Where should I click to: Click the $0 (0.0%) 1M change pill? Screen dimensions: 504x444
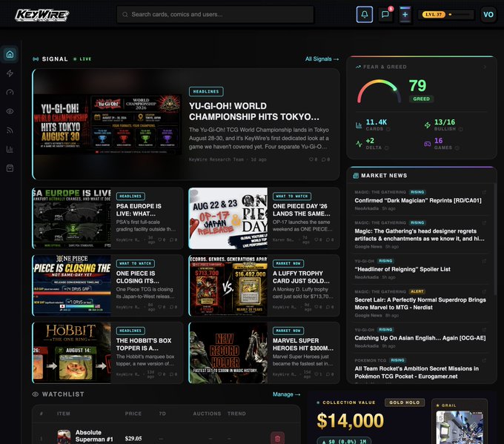(x=344, y=442)
